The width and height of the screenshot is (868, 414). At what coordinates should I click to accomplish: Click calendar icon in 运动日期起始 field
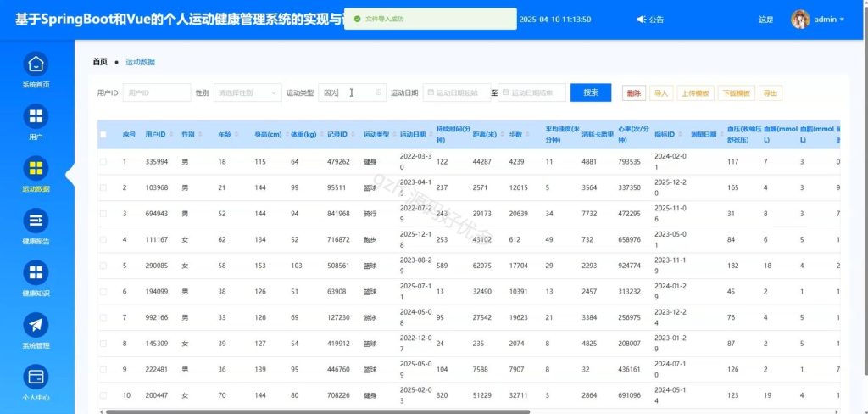pyautogui.click(x=431, y=92)
